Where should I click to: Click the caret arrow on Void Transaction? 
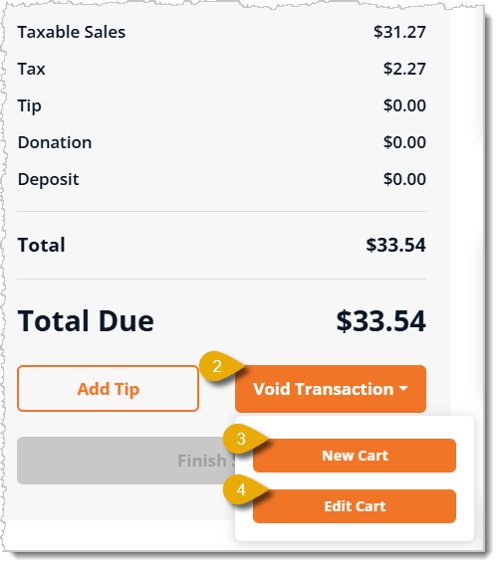click(403, 389)
